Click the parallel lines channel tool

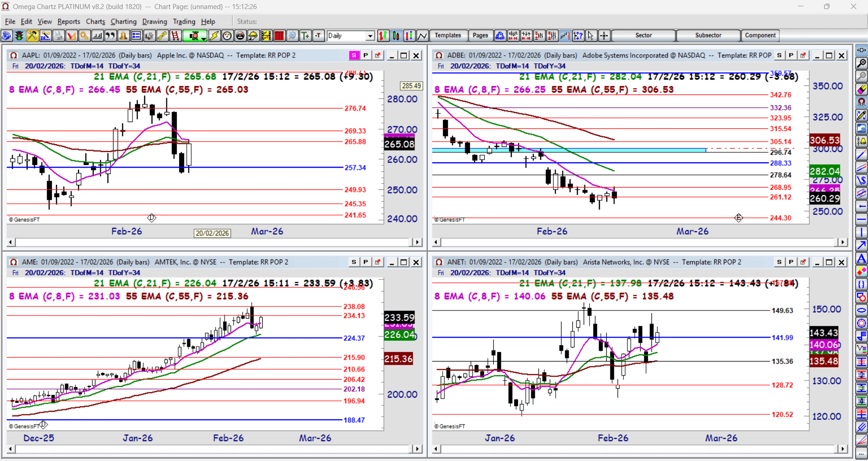[x=862, y=168]
